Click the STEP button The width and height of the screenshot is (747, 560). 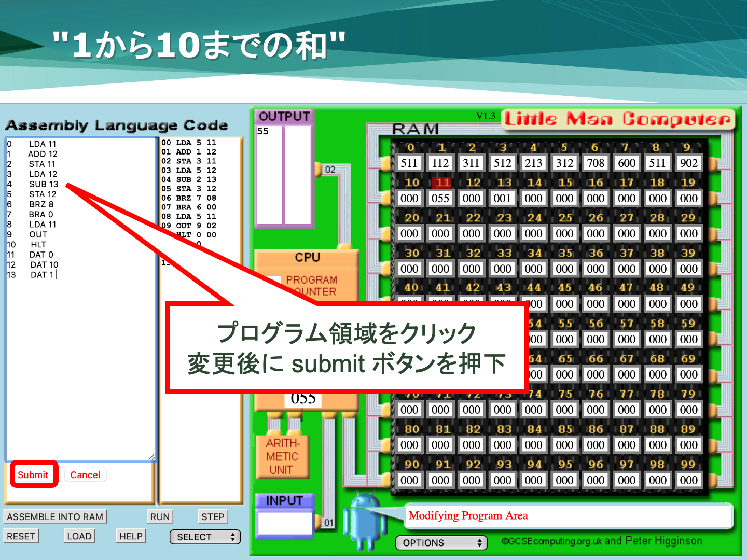(213, 517)
